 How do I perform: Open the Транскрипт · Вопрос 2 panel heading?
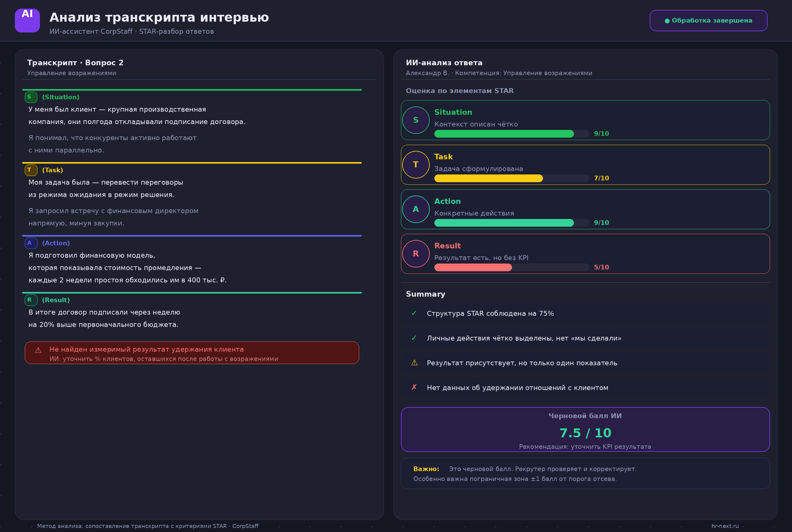coord(75,63)
